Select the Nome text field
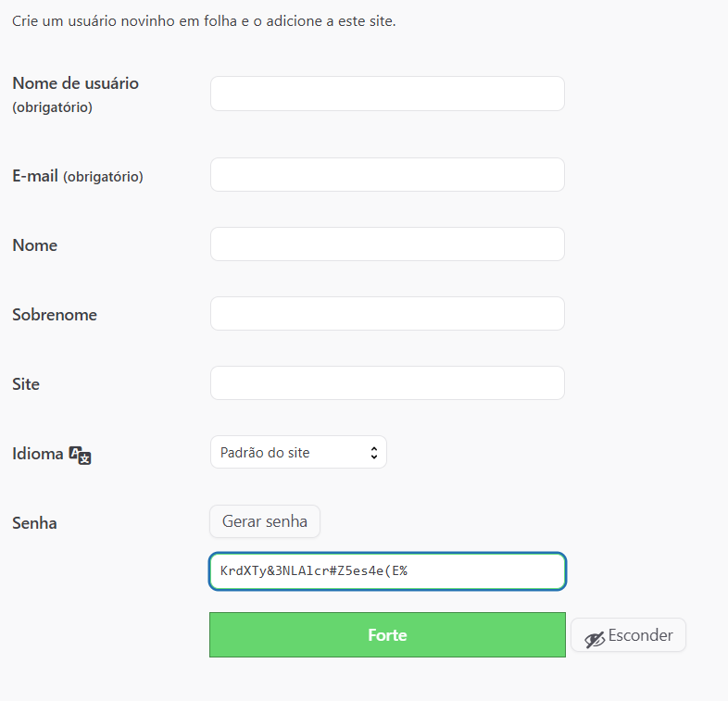Viewport: 728px width, 701px height. coord(387,244)
